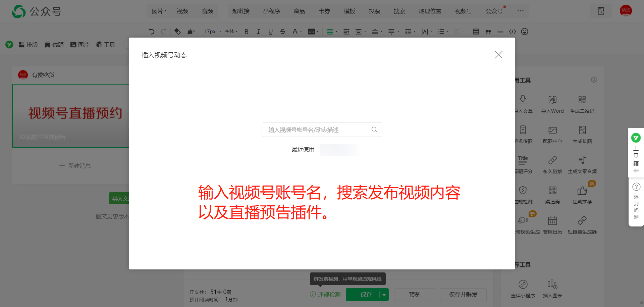
Task: Open the 往期推荐 tool
Action: pyautogui.click(x=582, y=195)
